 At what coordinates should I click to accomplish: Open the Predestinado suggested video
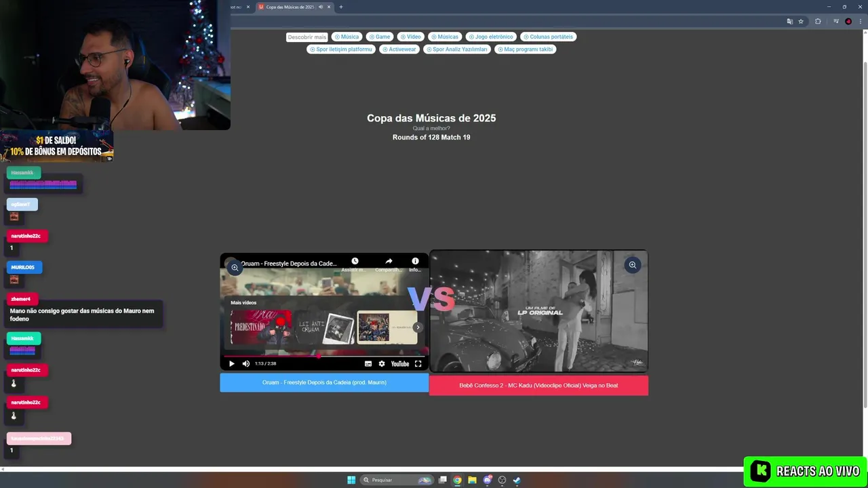[x=261, y=327]
